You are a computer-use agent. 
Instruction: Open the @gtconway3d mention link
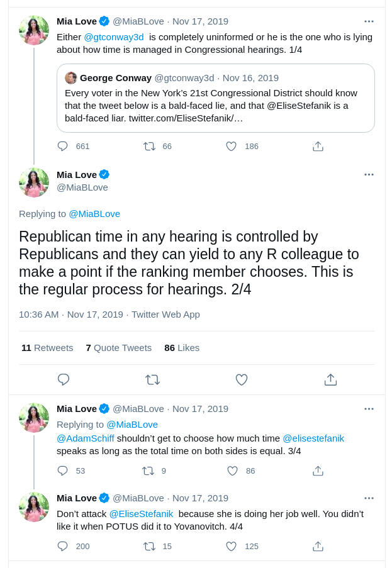point(114,37)
